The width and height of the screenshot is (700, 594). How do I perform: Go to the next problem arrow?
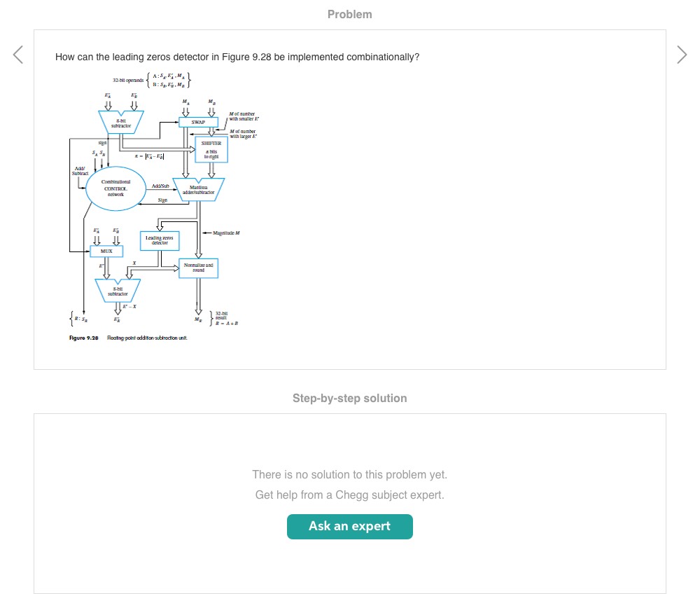click(682, 55)
